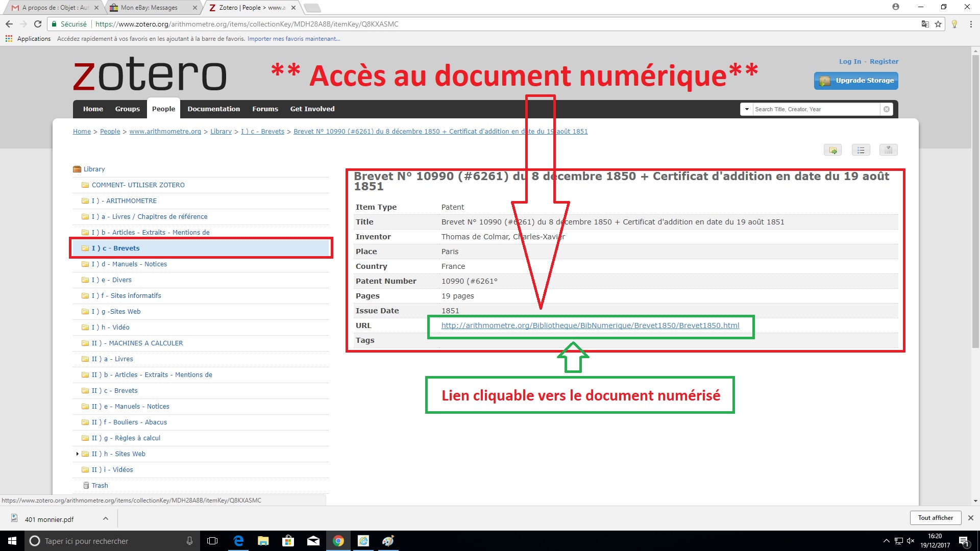
Task: Open Task View on the taskbar
Action: tap(212, 541)
